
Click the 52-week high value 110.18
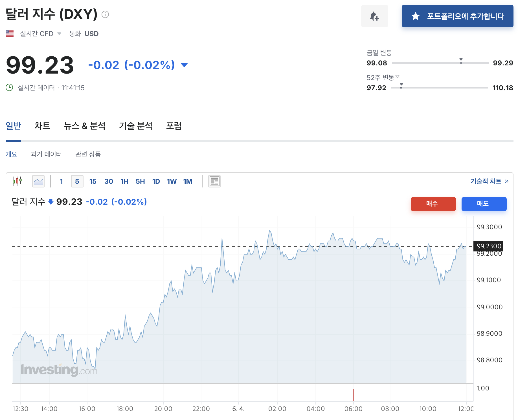(x=503, y=88)
